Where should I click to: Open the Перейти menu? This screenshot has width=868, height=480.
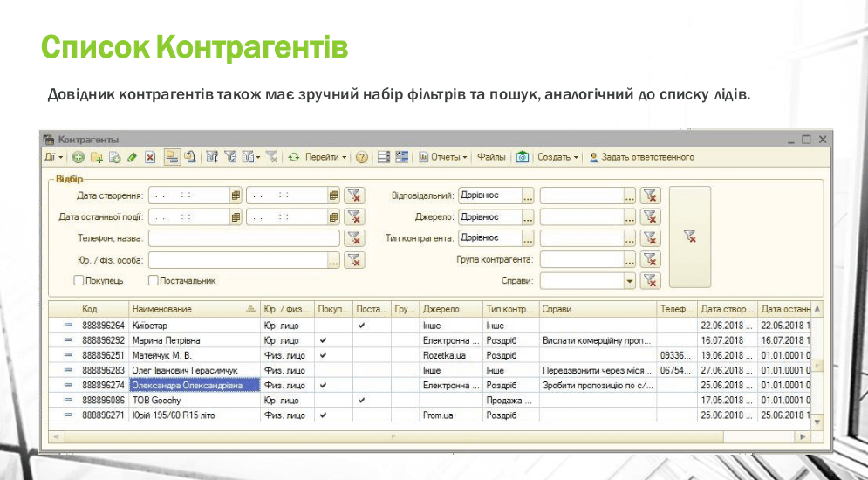(325, 158)
